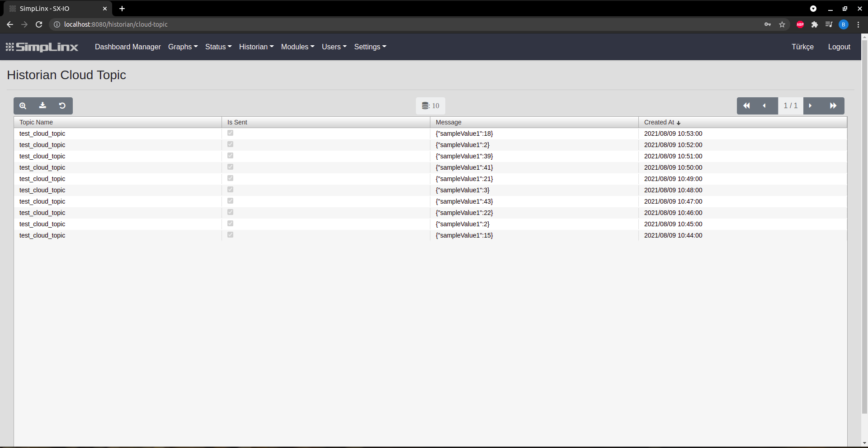868x448 pixels.
Task: Select message {"sampleValue1":22}
Action: [x=464, y=213]
